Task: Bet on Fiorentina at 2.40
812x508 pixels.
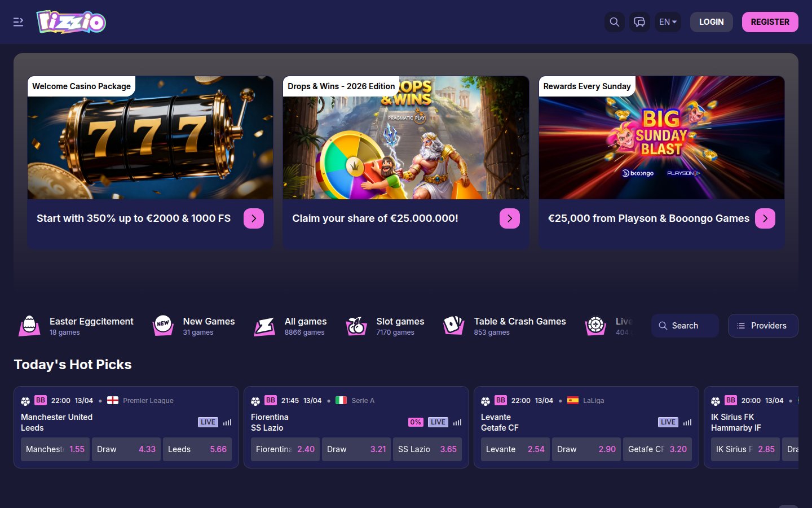Action: click(x=285, y=449)
